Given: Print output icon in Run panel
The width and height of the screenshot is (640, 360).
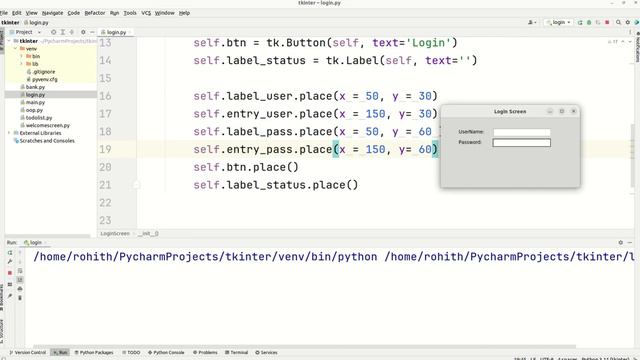Looking at the screenshot, I should pos(20,289).
